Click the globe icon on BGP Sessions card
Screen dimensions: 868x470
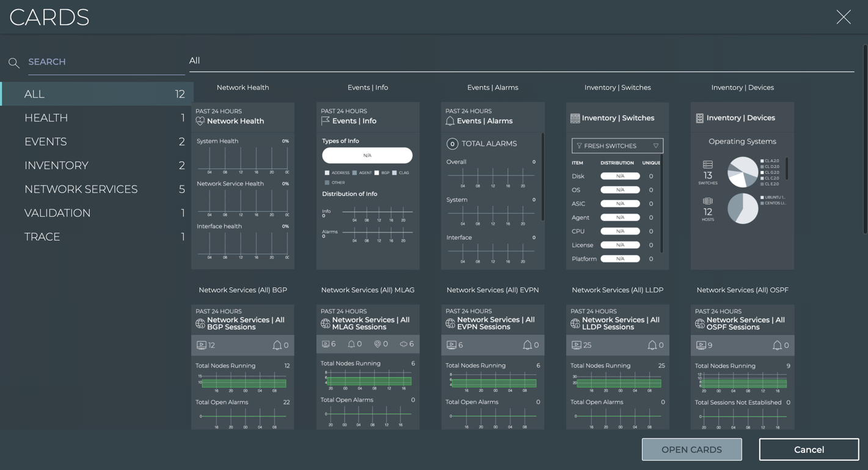click(x=200, y=324)
